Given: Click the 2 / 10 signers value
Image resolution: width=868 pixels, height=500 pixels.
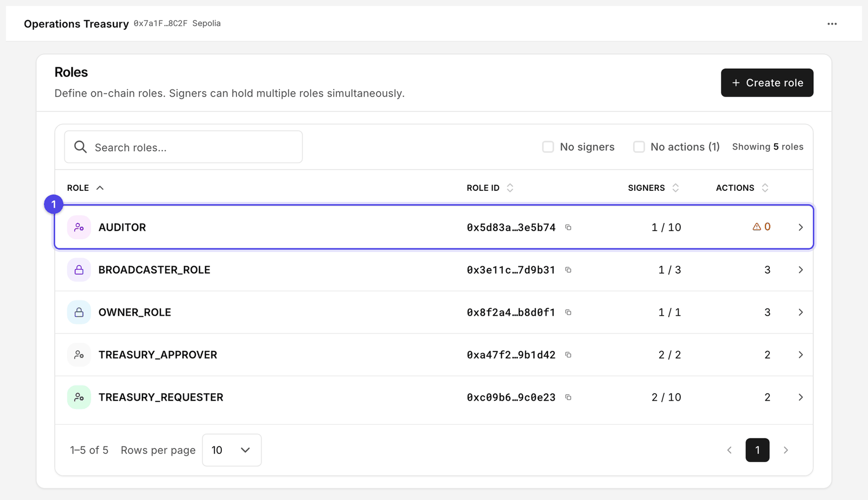Looking at the screenshot, I should tap(666, 397).
